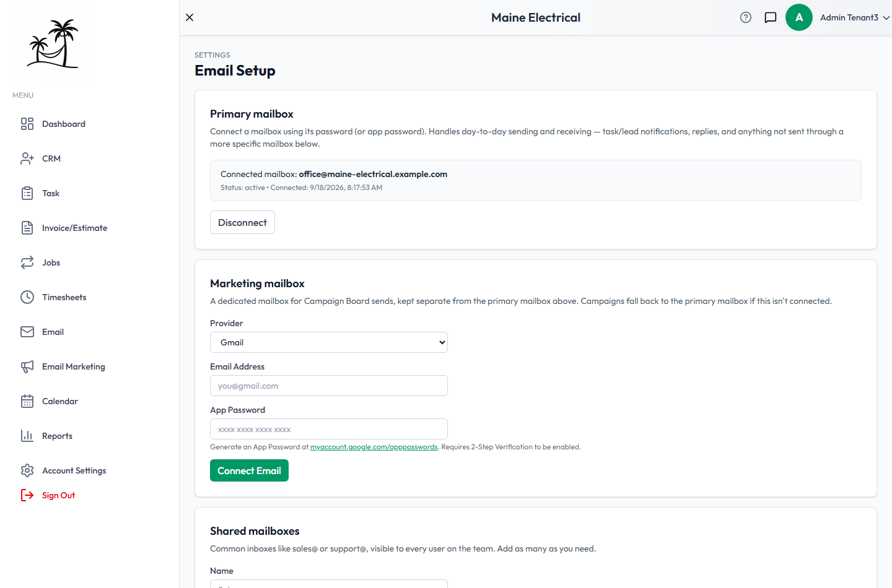
Task: Click the Account Settings gear icon
Action: click(27, 470)
